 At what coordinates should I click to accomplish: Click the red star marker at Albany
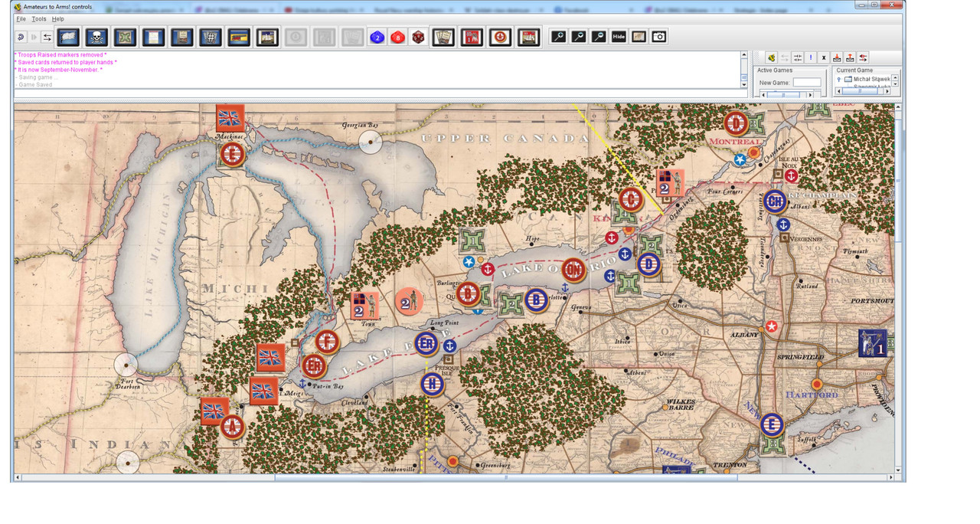click(772, 326)
